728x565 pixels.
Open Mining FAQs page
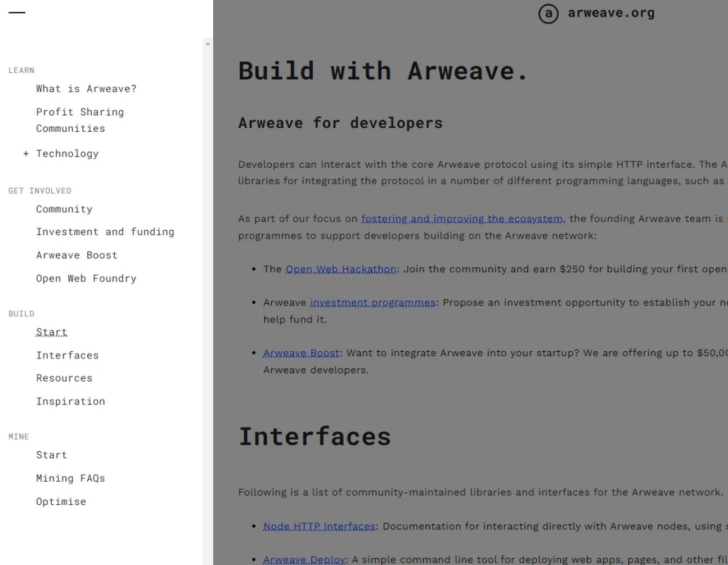71,478
